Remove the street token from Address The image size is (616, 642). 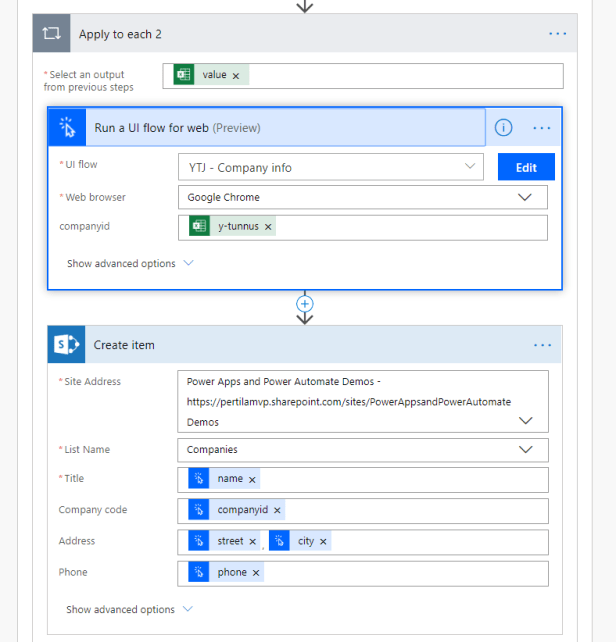pos(253,542)
